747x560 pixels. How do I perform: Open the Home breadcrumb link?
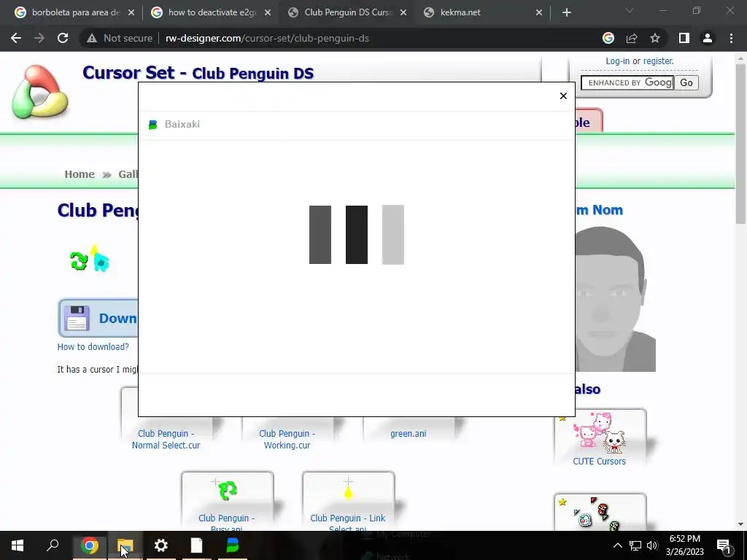pos(80,174)
